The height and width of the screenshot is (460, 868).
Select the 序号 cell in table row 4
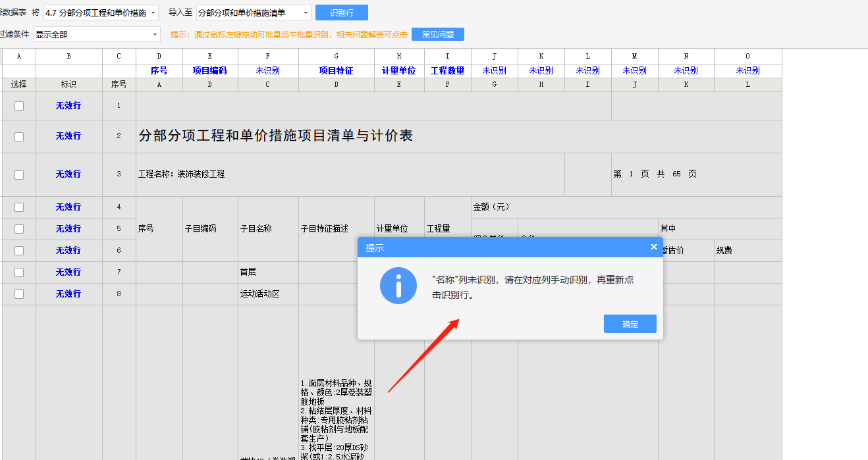point(159,229)
